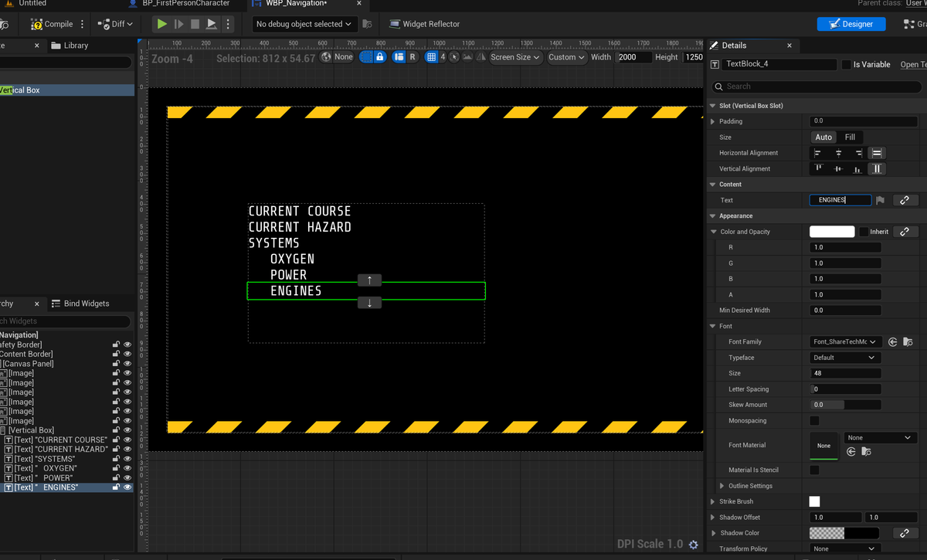Edit the Height value 1250

(694, 57)
